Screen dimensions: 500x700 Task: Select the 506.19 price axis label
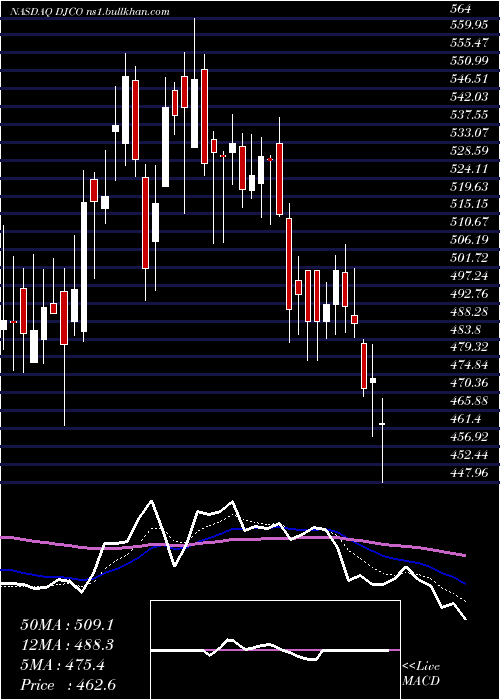469,240
